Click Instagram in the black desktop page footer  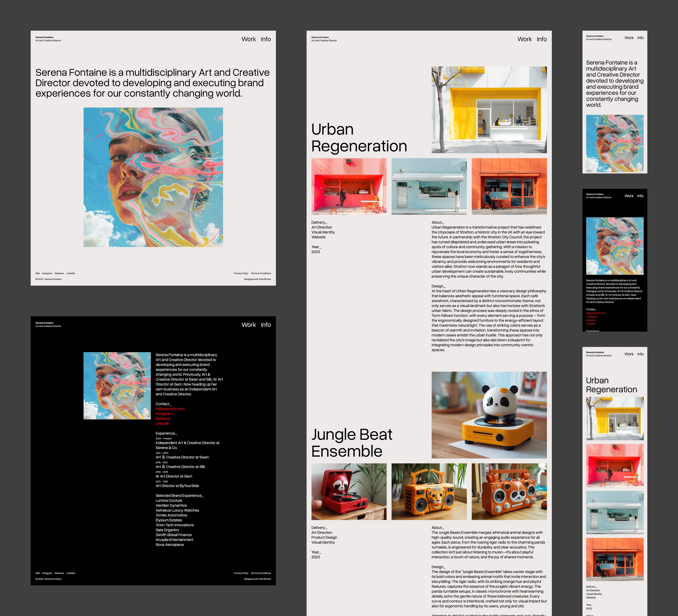pyautogui.click(x=47, y=573)
